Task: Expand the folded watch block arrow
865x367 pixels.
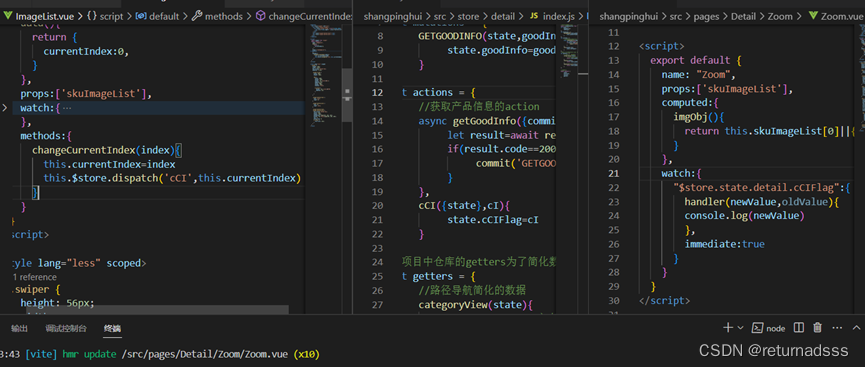Action: (4, 108)
